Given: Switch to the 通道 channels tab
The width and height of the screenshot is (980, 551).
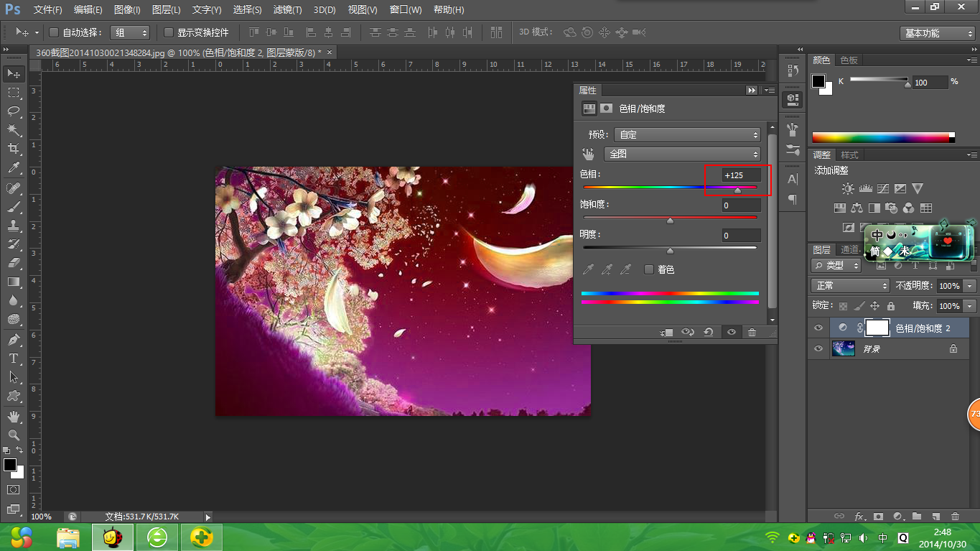Looking at the screenshot, I should pos(849,250).
